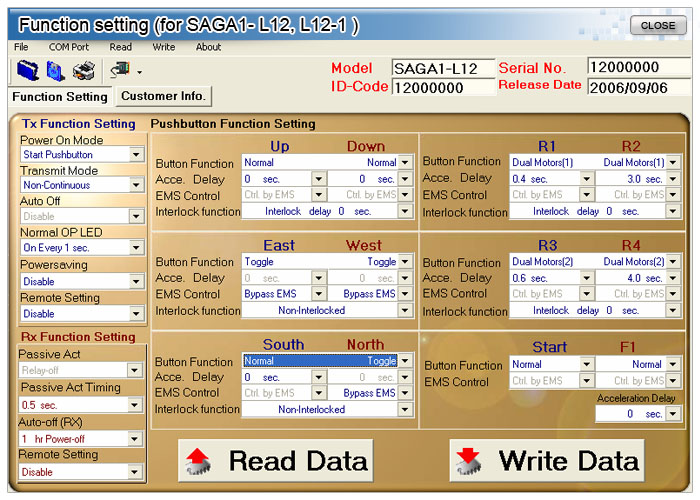
Task: Click the save disk toolbar icon
Action: [56, 71]
